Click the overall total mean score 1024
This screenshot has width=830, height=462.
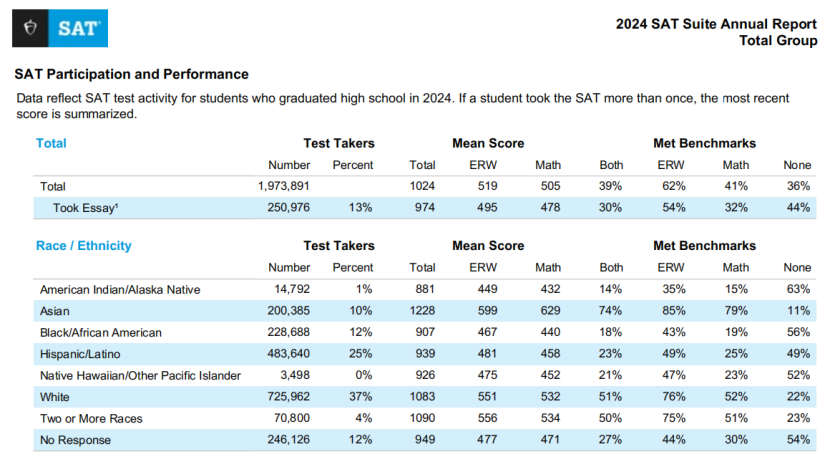[424, 186]
